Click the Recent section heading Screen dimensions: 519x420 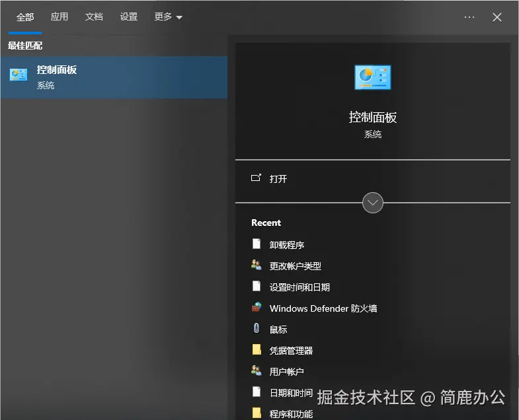[x=266, y=223]
